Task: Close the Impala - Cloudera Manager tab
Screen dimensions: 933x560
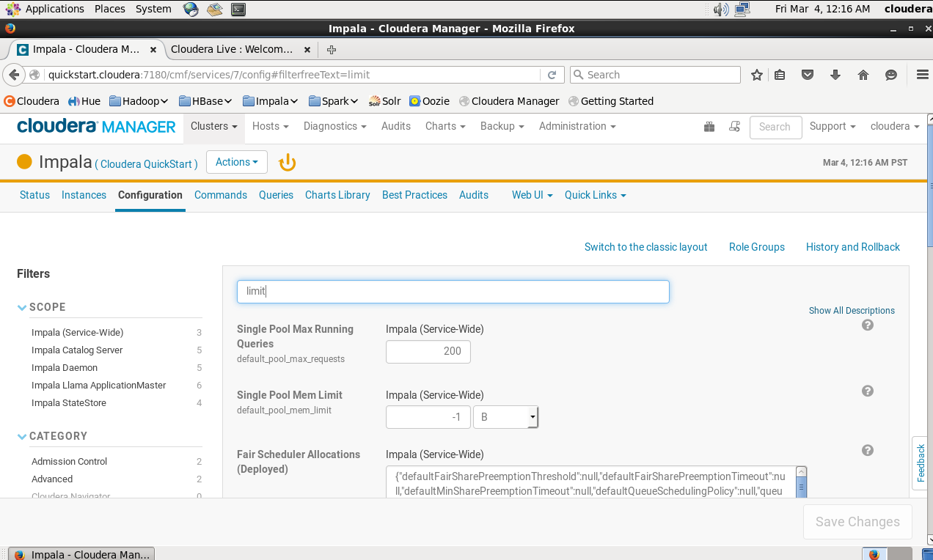Action: (x=153, y=50)
